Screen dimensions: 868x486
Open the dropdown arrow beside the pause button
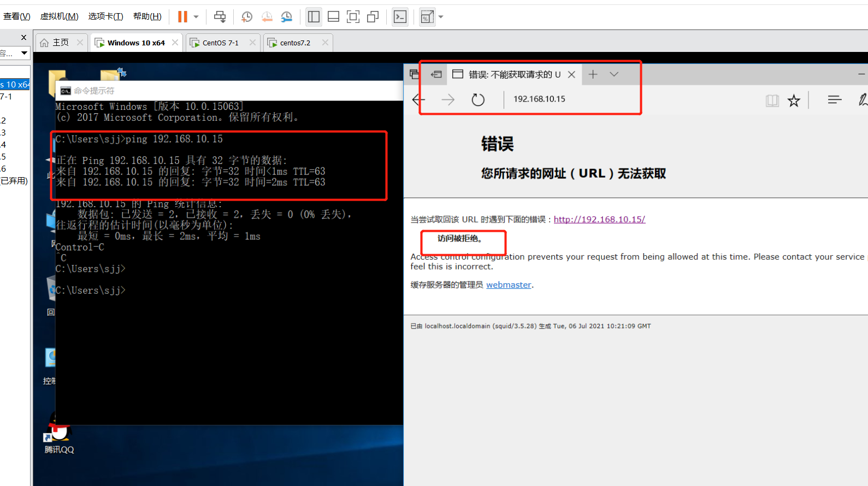[x=196, y=17]
